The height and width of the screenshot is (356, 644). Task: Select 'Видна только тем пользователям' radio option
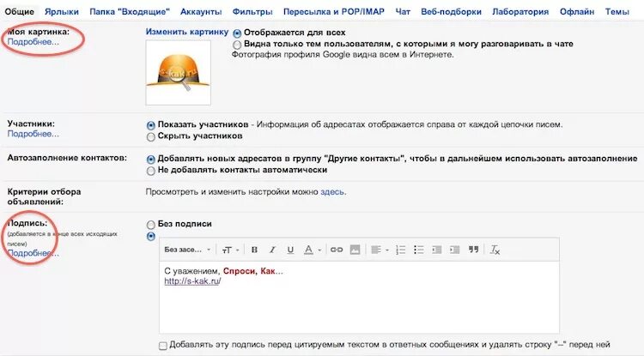point(237,45)
